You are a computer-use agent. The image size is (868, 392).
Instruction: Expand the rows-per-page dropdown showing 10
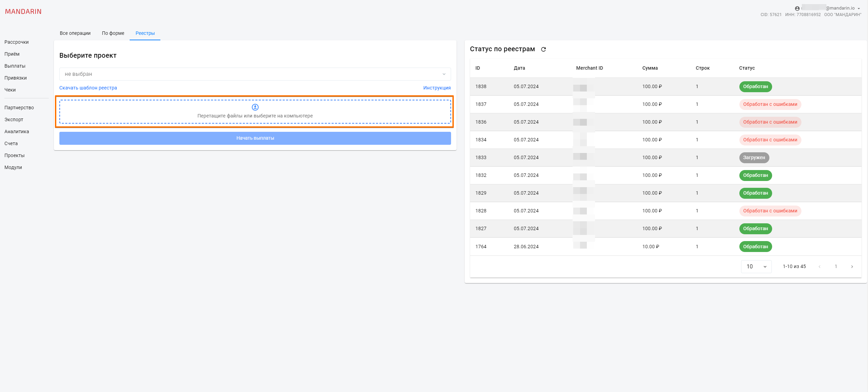coord(756,267)
